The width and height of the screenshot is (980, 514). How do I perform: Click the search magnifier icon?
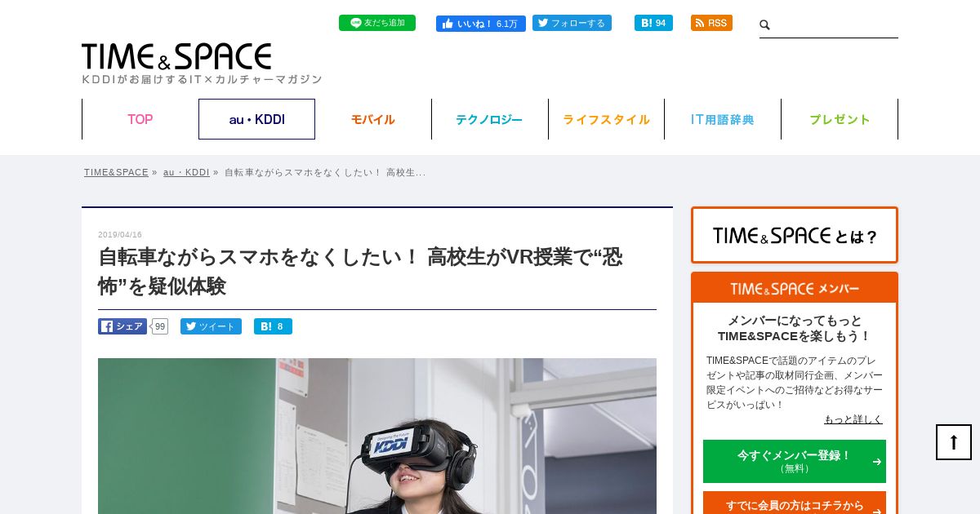click(765, 25)
